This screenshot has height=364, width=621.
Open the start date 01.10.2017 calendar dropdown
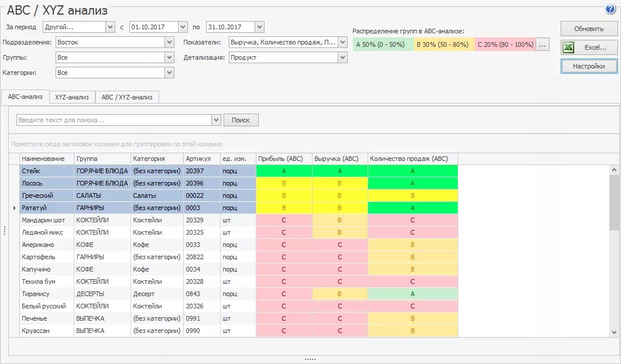183,27
